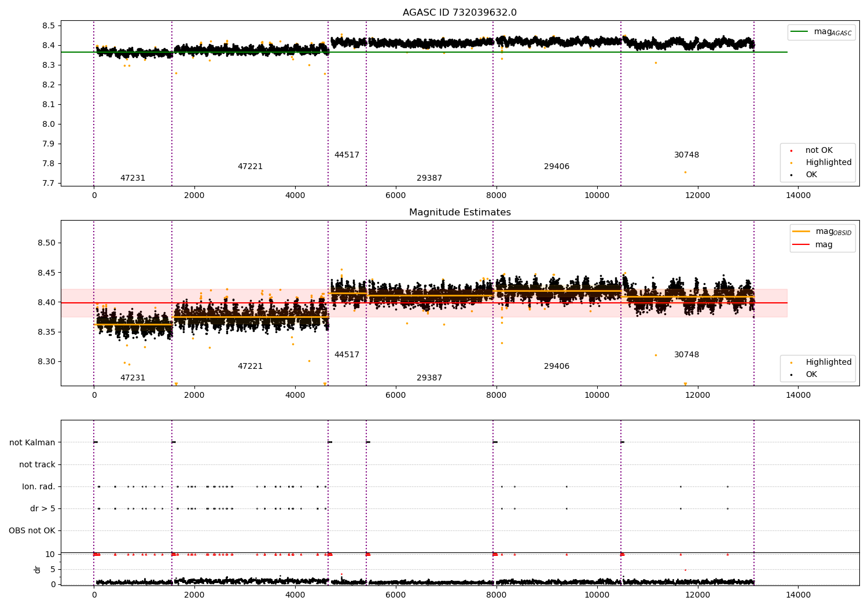Click 29406 label in Magnitude Estimates plot

pyautogui.click(x=557, y=367)
